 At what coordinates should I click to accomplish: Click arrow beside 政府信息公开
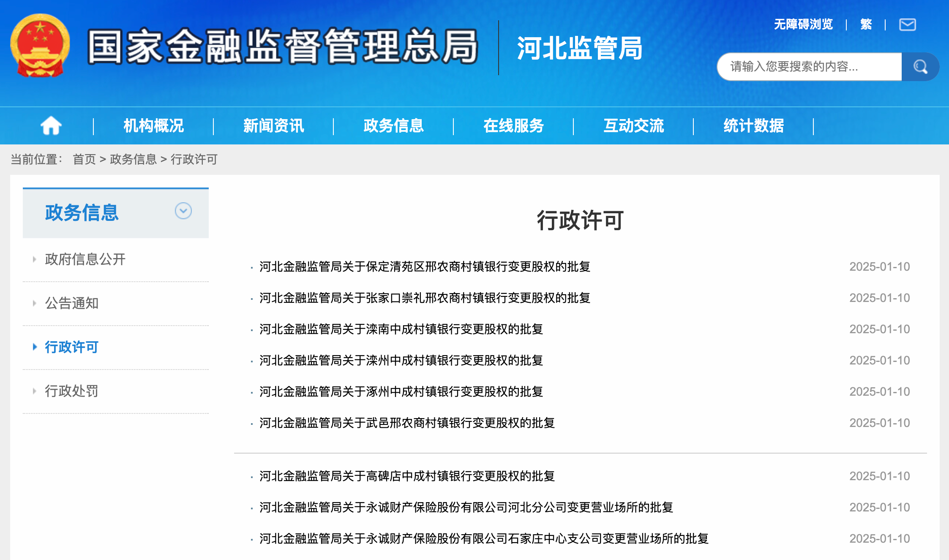pyautogui.click(x=35, y=259)
